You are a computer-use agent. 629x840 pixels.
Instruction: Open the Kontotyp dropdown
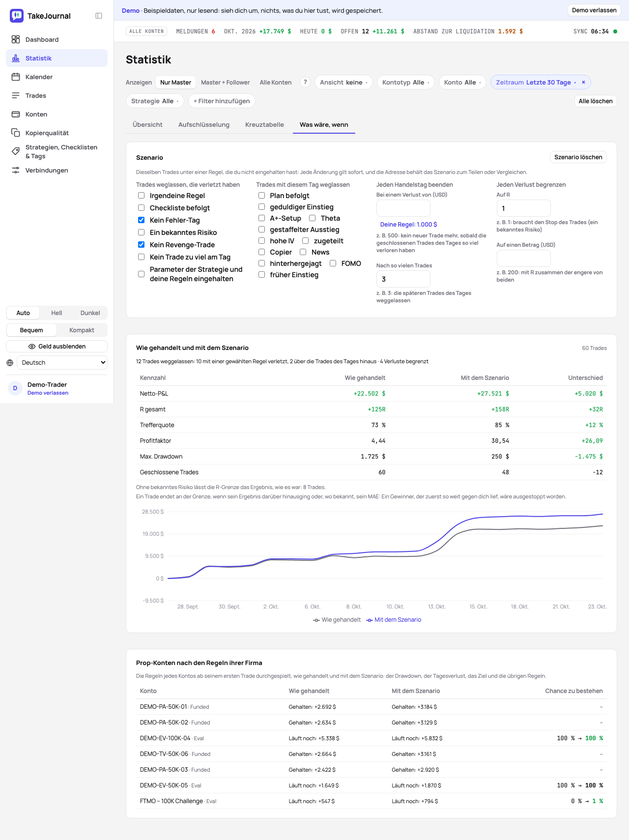406,82
